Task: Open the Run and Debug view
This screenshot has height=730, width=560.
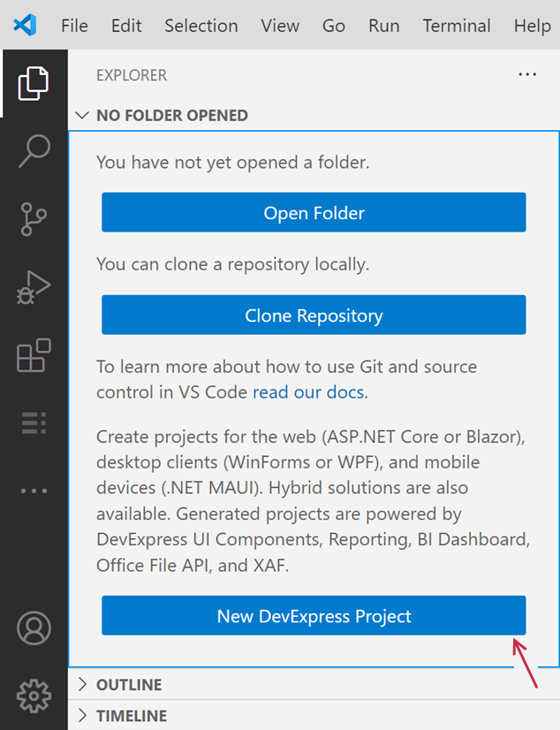Action: pos(34,288)
